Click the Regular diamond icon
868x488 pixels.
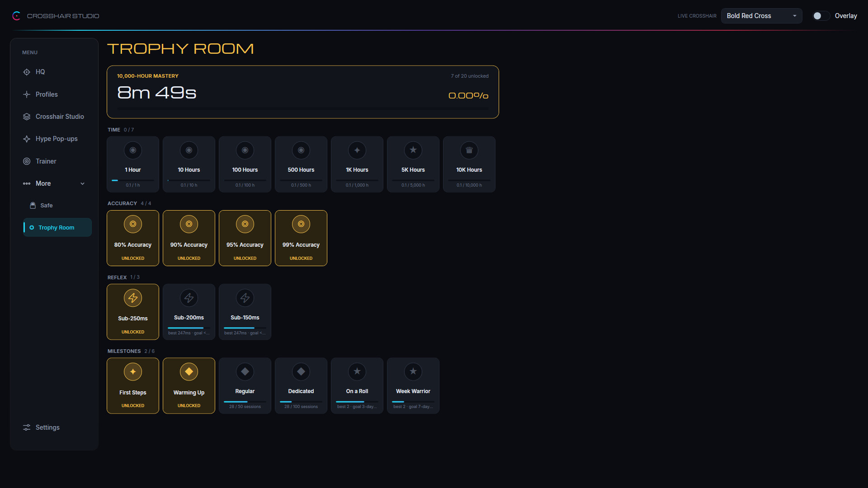245,372
